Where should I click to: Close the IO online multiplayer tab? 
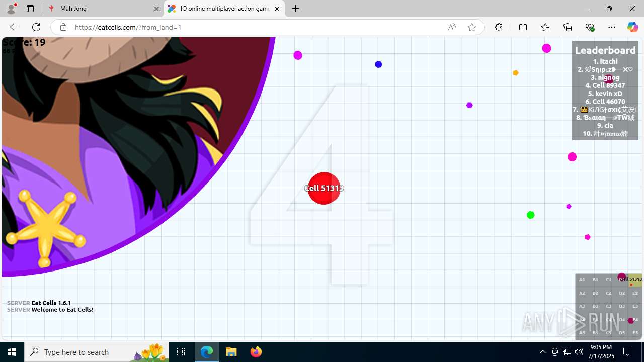pyautogui.click(x=277, y=9)
